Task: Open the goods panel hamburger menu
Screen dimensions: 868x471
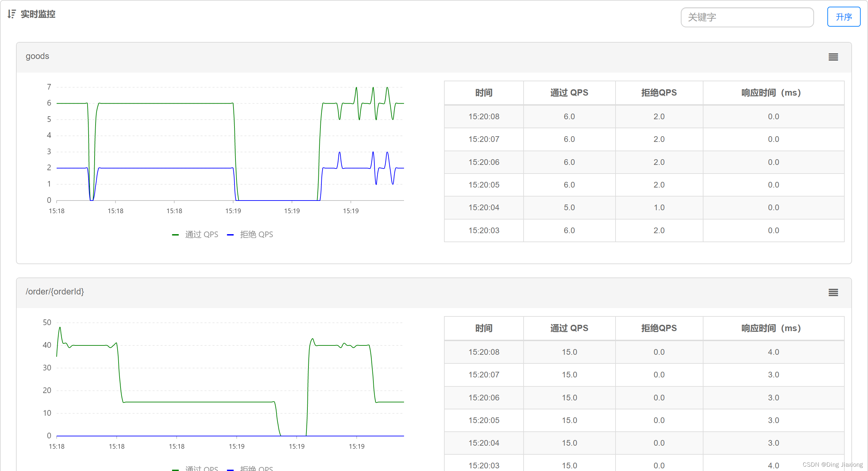Action: (833, 57)
